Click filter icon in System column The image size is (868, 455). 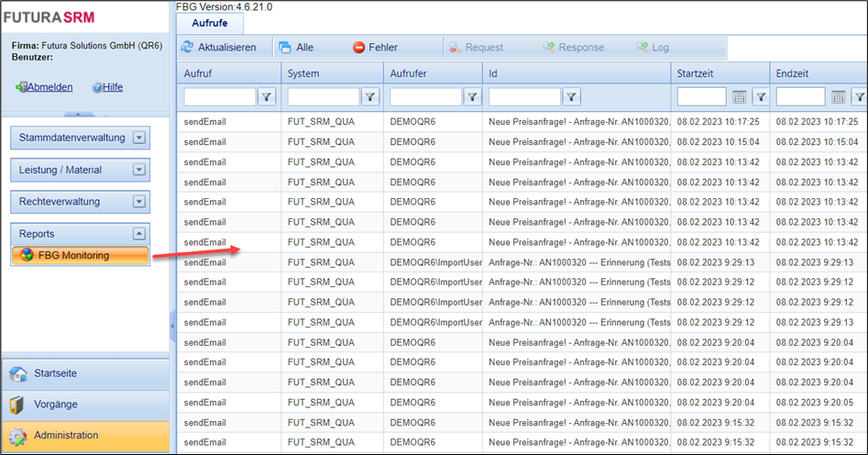[369, 96]
